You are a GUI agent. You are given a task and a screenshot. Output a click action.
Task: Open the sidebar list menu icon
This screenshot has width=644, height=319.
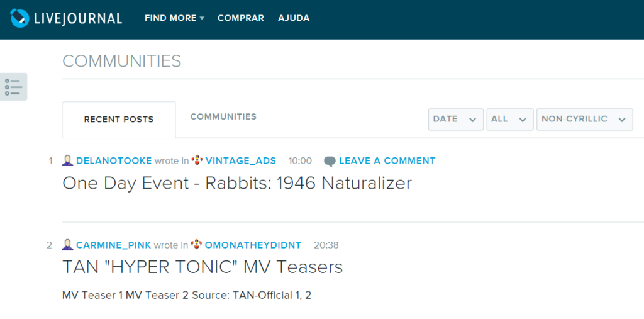click(x=13, y=87)
